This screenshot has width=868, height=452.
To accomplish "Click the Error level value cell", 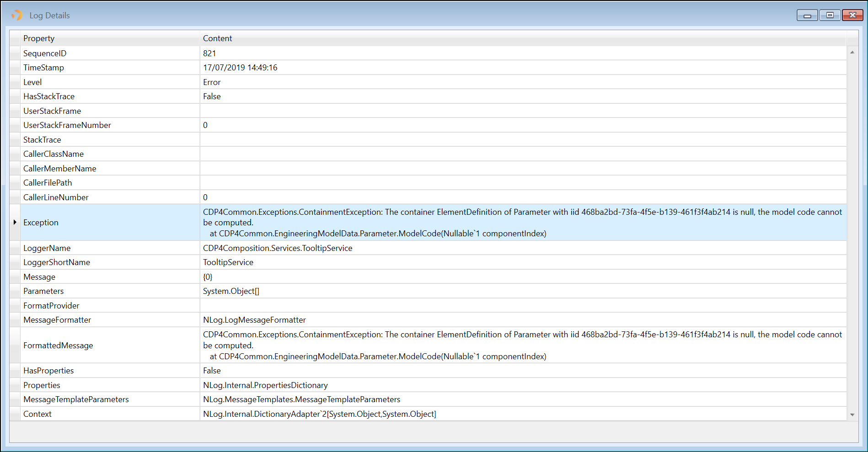I will (x=212, y=82).
